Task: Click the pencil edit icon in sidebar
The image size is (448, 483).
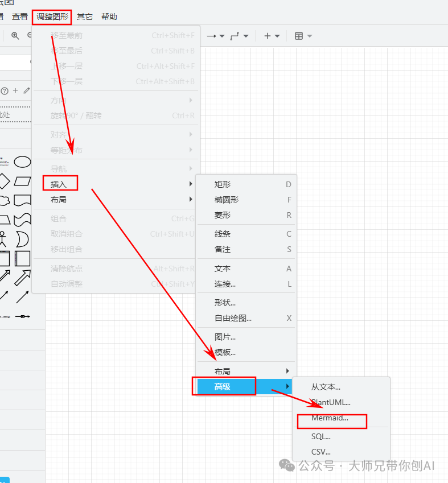Action: [27, 90]
